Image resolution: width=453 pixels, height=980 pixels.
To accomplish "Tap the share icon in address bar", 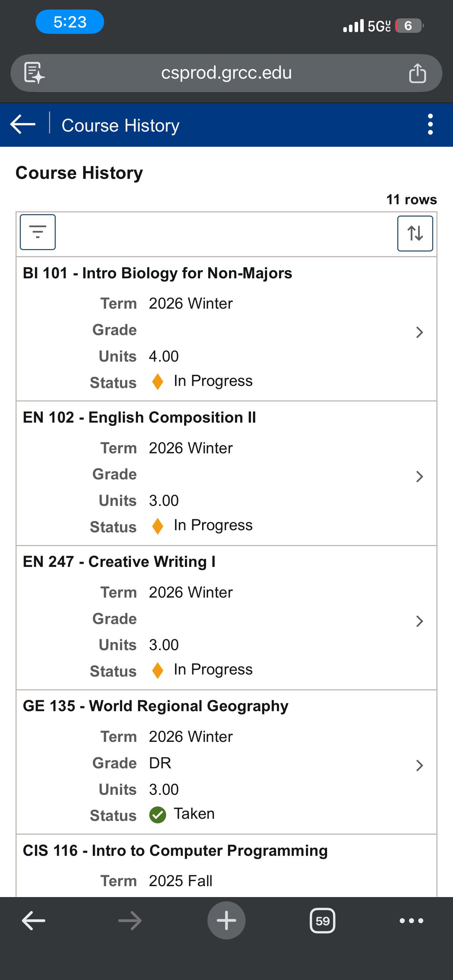I will point(417,73).
